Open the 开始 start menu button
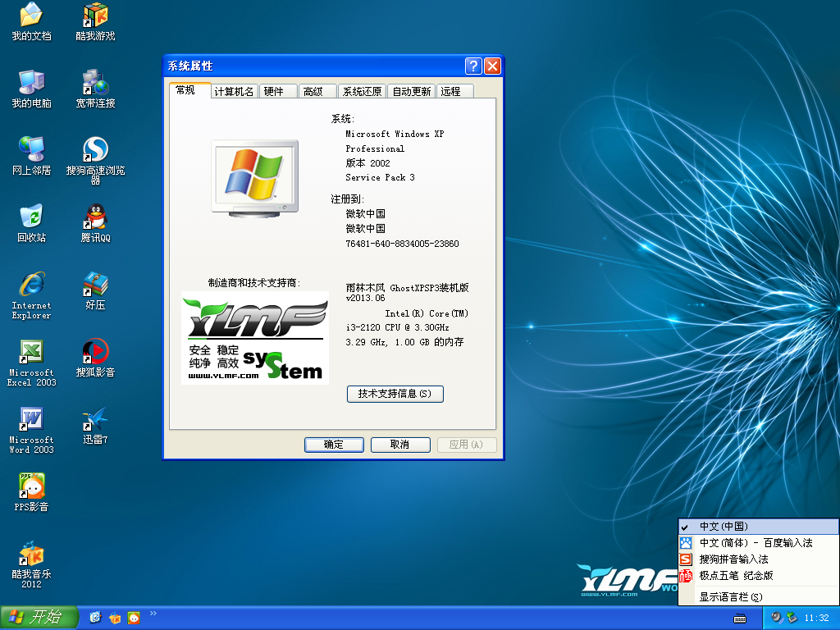The image size is (840, 630). [39, 618]
